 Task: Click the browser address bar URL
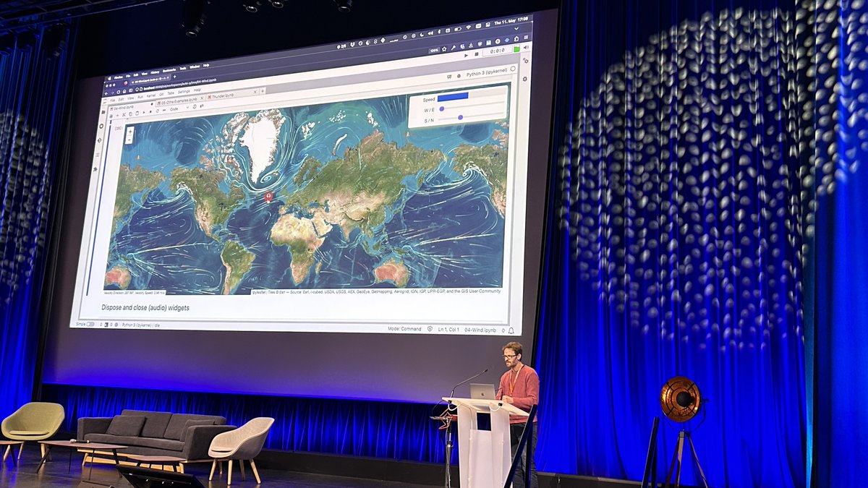(179, 83)
